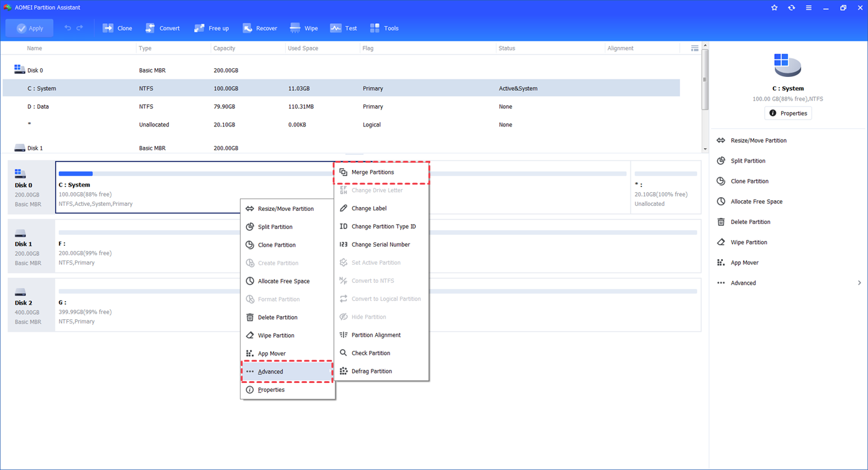Open the Free up tool in the toolbar
Viewport: 868px width, 470px height.
click(211, 28)
